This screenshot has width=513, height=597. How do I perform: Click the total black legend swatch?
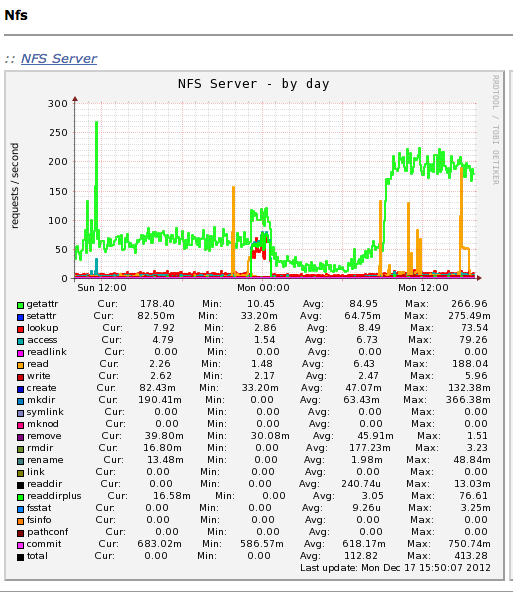point(21,557)
